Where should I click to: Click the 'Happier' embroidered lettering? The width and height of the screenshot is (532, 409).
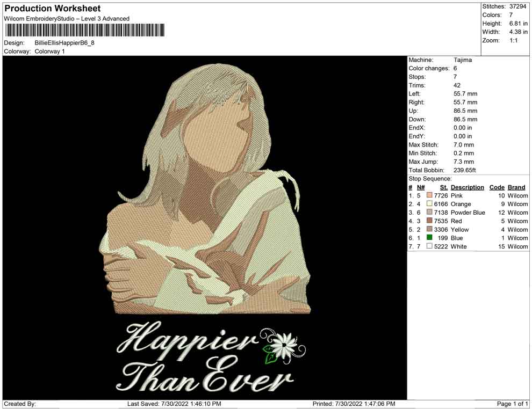pyautogui.click(x=188, y=340)
